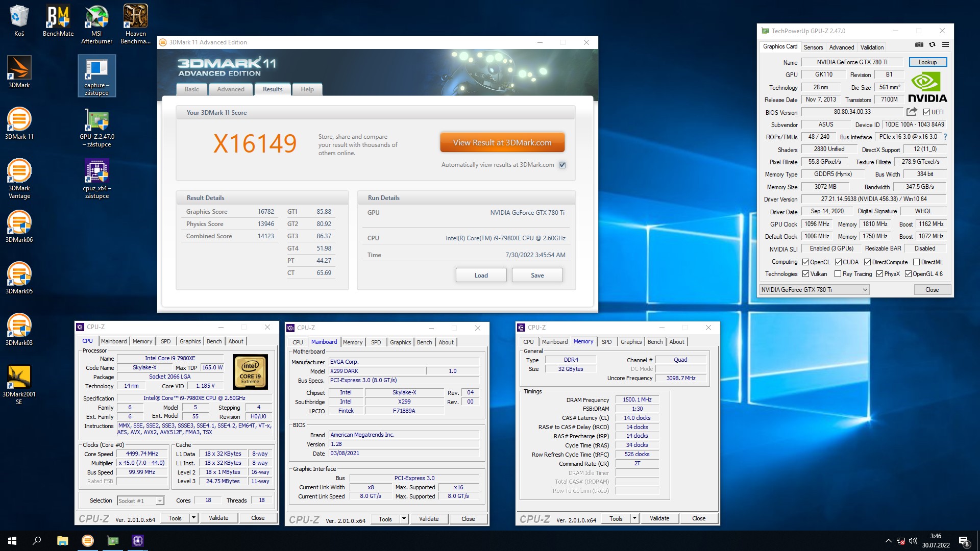Toggle the Vulkan checkbox
Viewport: 980px width, 551px height.
tap(805, 274)
